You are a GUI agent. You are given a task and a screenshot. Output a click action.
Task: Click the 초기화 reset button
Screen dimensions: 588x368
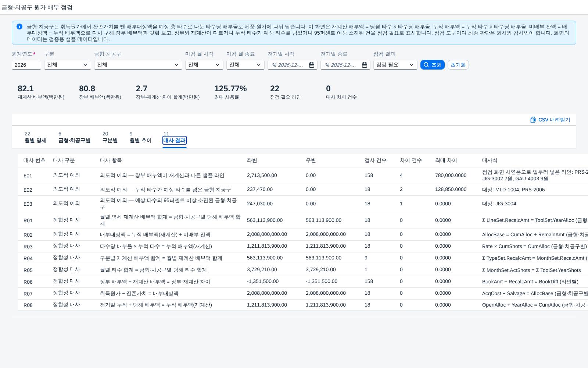point(458,65)
